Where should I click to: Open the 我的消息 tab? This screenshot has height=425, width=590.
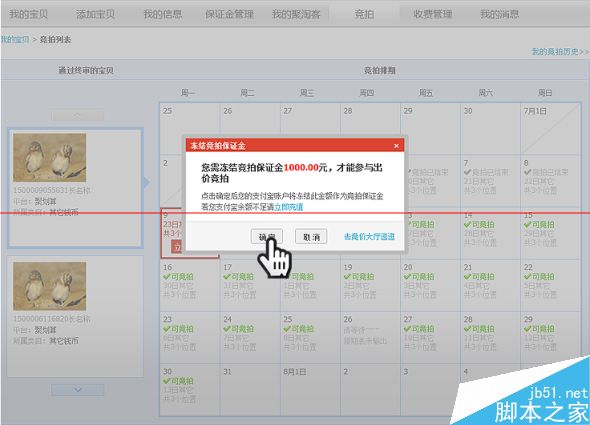[x=500, y=14]
